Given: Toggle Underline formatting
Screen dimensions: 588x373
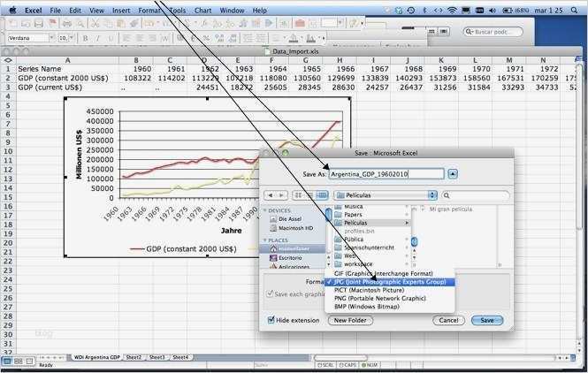Looking at the screenshot, I should tap(111, 38).
